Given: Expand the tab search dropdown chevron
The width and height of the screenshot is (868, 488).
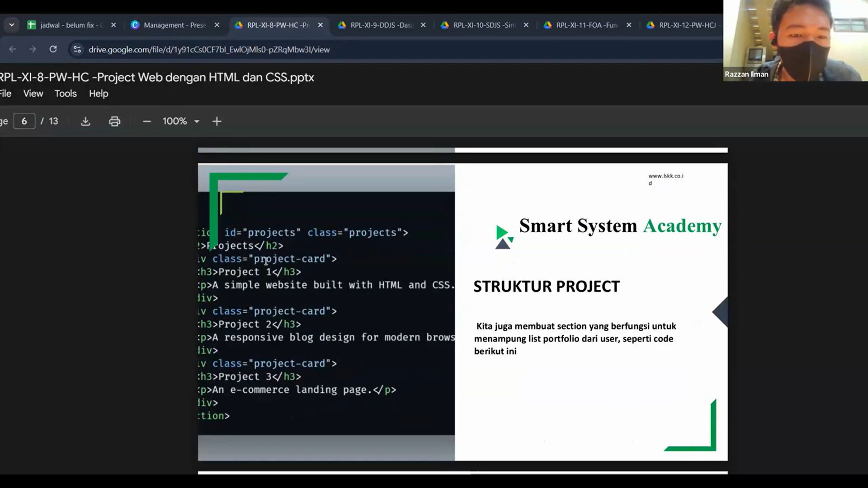Looking at the screenshot, I should 12,25.
